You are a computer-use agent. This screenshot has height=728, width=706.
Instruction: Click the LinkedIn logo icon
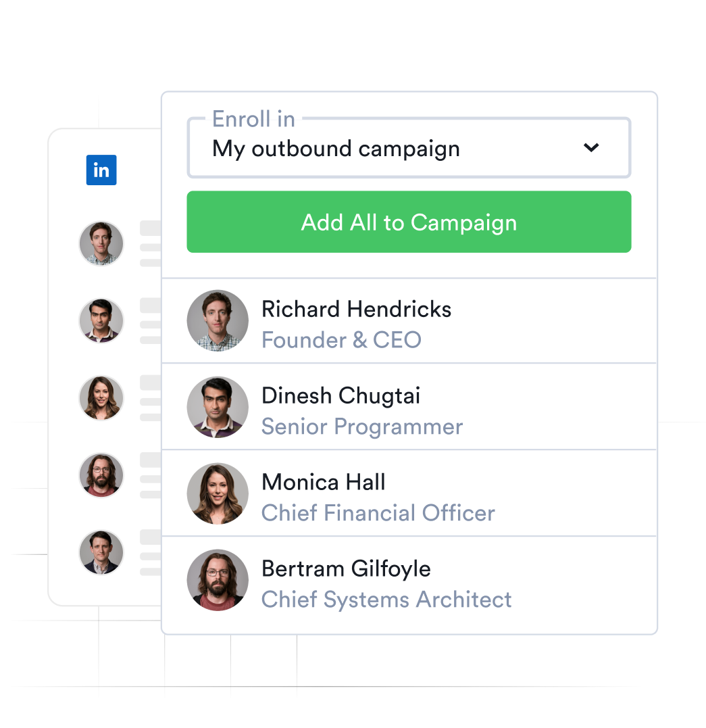[101, 170]
